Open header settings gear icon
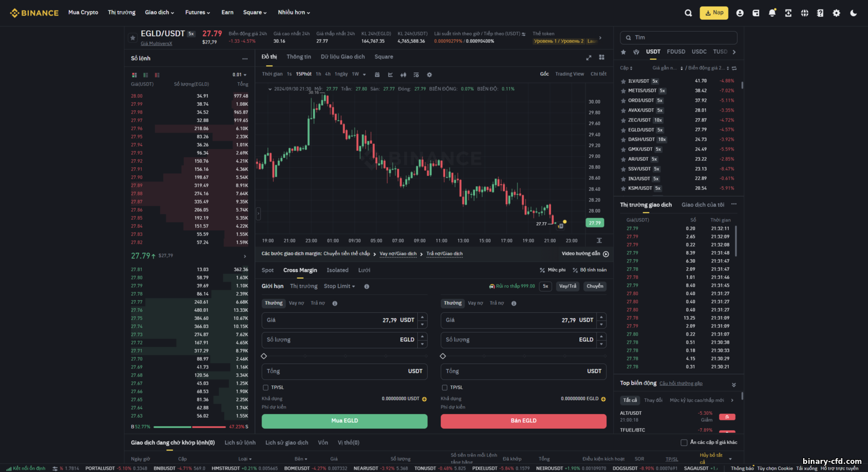Viewport: 868px width, 472px height. coord(836,13)
